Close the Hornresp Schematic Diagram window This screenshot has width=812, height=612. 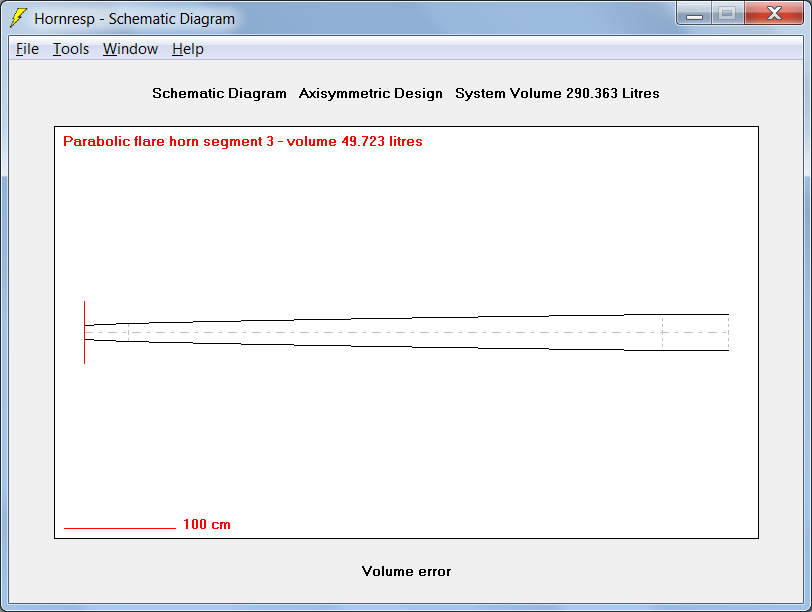(774, 13)
